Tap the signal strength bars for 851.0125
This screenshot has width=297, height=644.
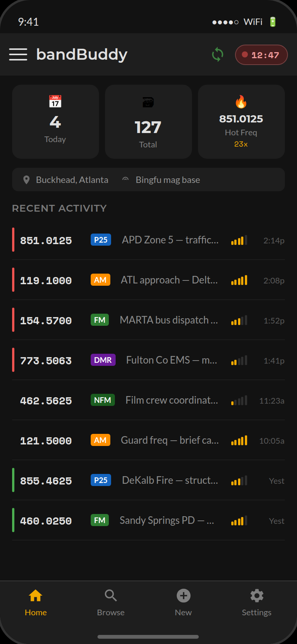tap(238, 240)
